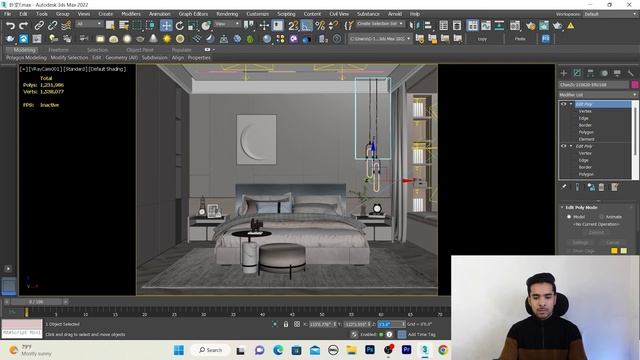
Task: Open the Hierarchy panel icon
Action: pyautogui.click(x=591, y=73)
